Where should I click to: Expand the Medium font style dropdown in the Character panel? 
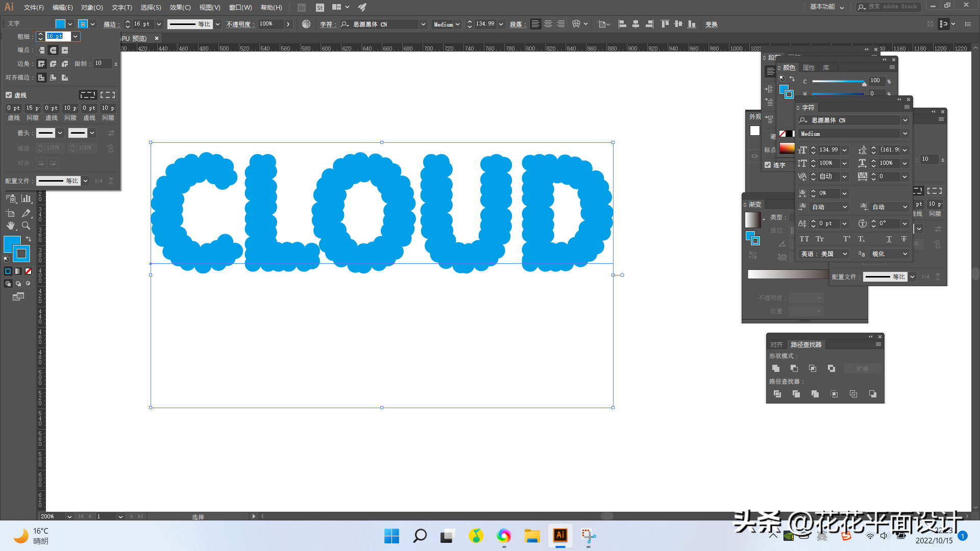[x=905, y=134]
